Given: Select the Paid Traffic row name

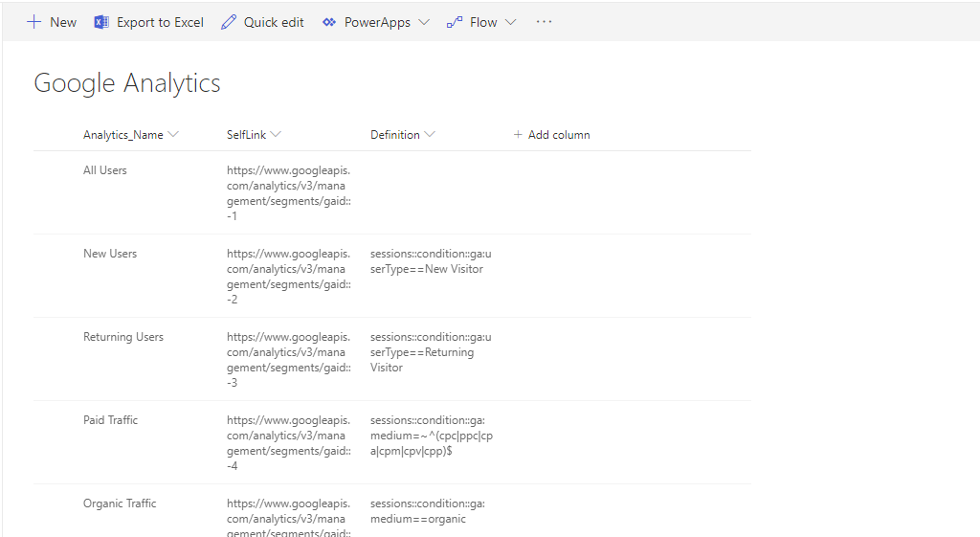Looking at the screenshot, I should pyautogui.click(x=111, y=420).
